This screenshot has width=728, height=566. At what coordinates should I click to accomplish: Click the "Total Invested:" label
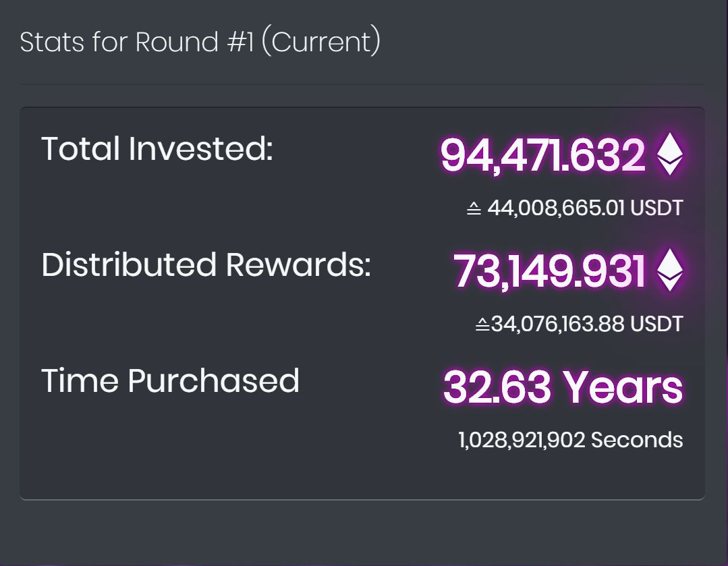157,148
